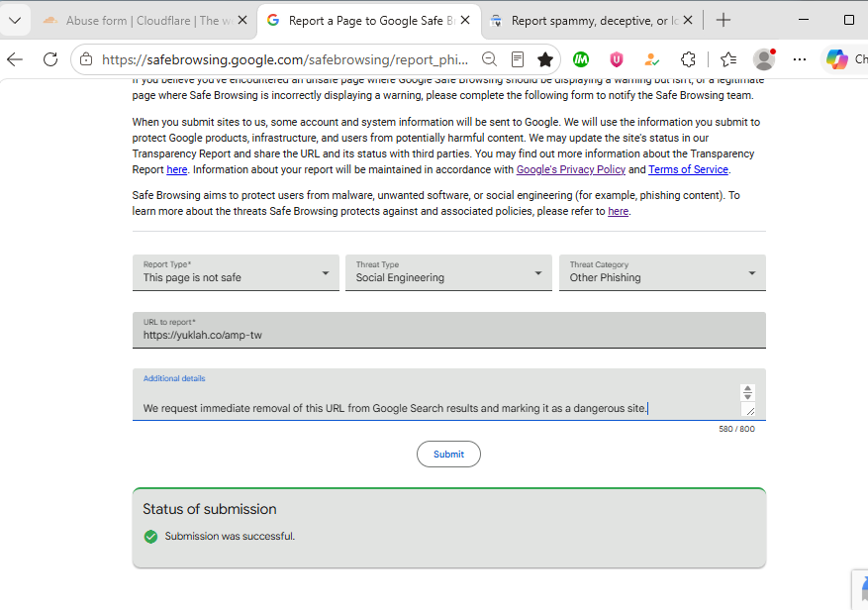Switch to Report spammy, deceptive tab
Viewport: 868px width, 610px height.
click(x=592, y=21)
